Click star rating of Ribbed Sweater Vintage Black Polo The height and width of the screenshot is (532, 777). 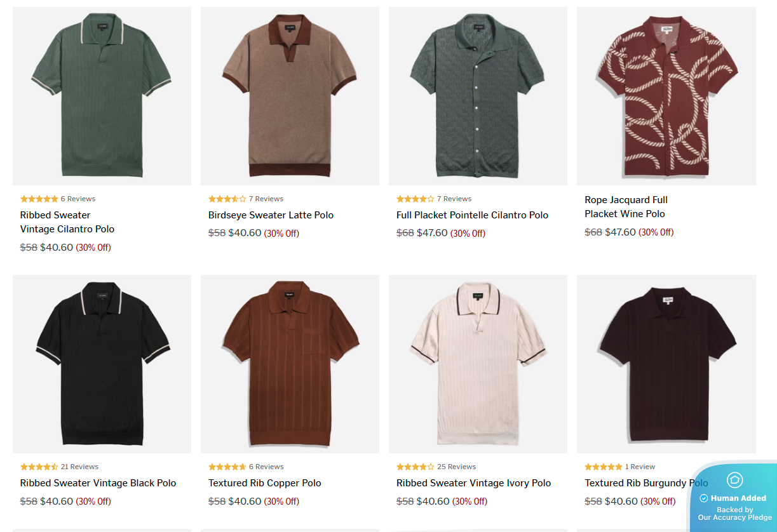click(39, 467)
